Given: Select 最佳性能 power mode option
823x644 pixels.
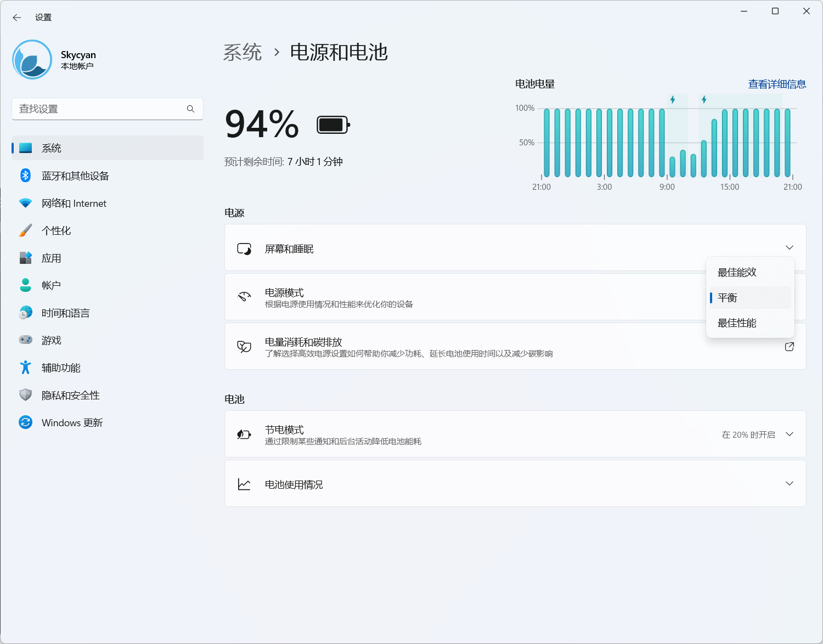Looking at the screenshot, I should pos(750,323).
